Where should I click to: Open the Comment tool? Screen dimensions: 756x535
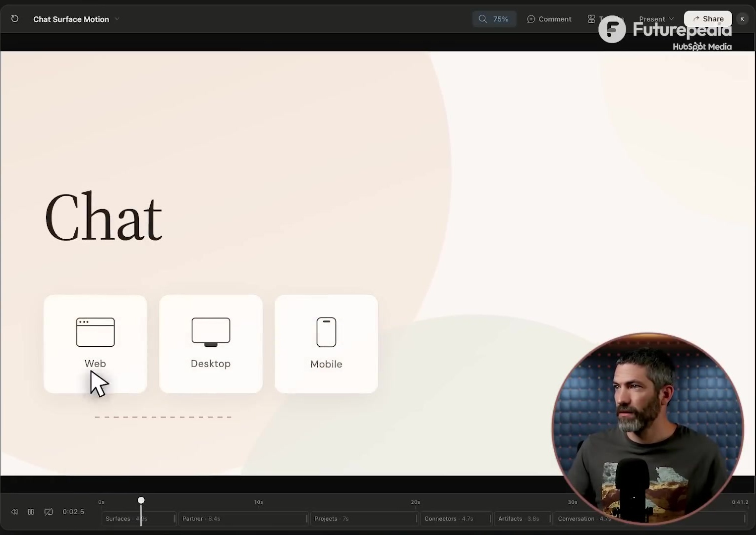click(x=549, y=19)
